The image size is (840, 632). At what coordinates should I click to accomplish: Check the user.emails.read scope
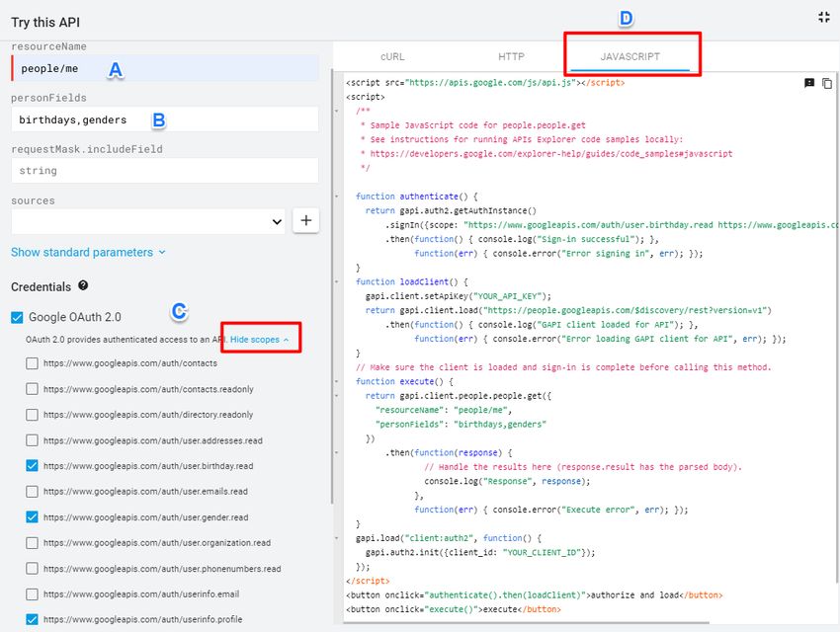tap(33, 491)
